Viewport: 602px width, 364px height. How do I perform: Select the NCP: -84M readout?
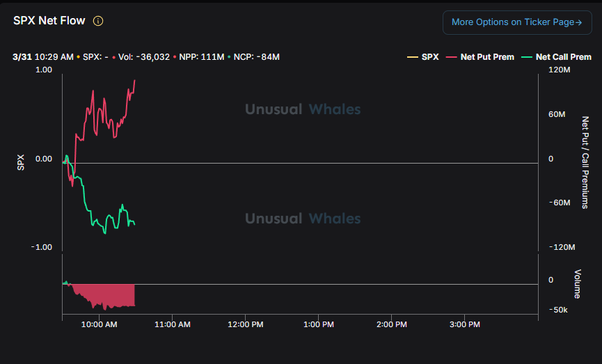tap(257, 57)
